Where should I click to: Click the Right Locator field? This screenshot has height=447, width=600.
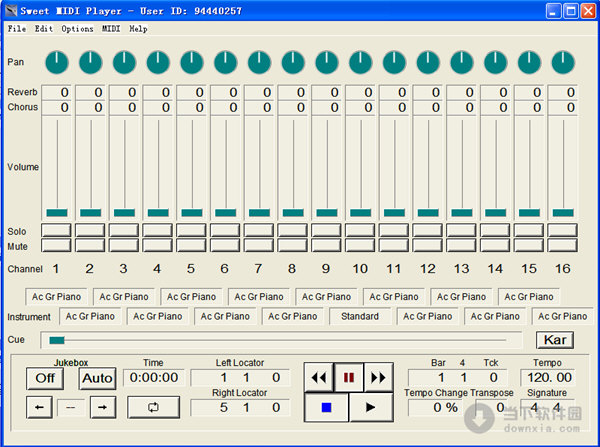pos(240,408)
